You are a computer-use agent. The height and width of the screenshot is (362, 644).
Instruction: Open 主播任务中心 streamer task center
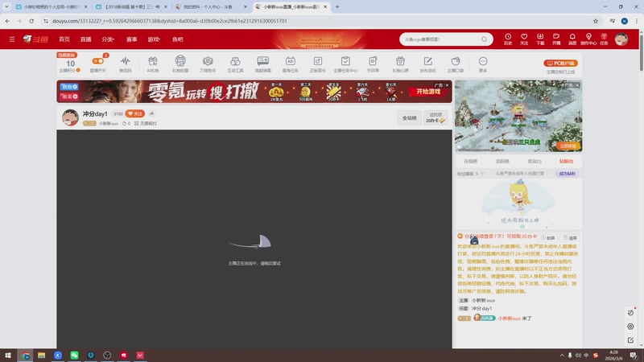click(345, 64)
